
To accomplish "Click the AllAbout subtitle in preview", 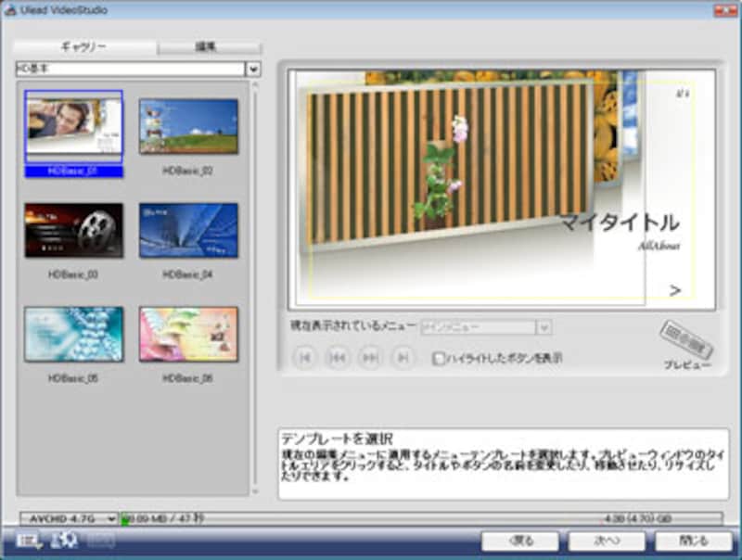I will click(659, 246).
